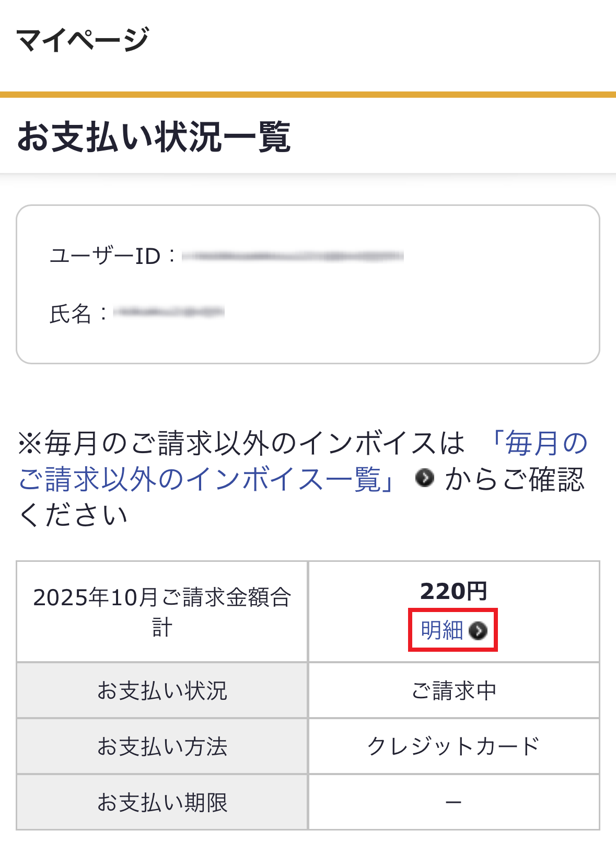Click the お支払い方法 row label
Image resolution: width=616 pixels, height=842 pixels.
[162, 746]
